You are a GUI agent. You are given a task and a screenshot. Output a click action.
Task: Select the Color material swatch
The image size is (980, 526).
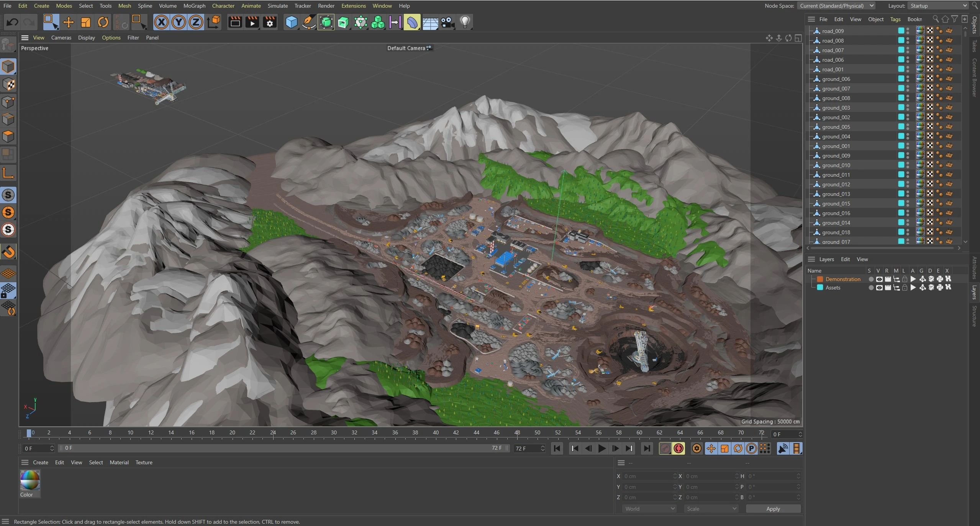click(30, 481)
